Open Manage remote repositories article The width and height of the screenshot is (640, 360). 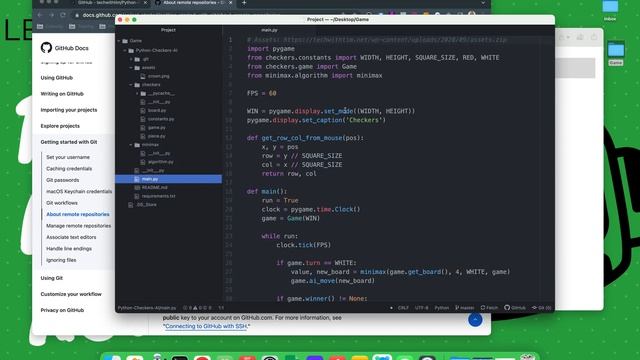78,226
